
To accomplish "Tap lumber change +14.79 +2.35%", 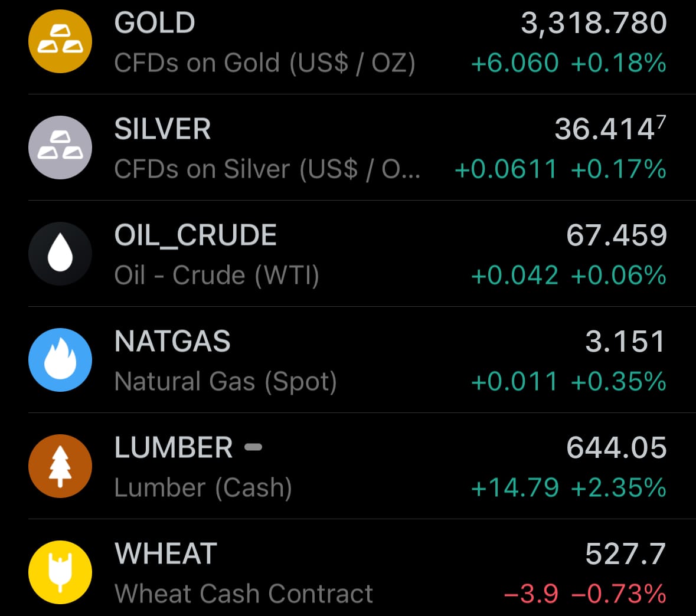I will (568, 487).
